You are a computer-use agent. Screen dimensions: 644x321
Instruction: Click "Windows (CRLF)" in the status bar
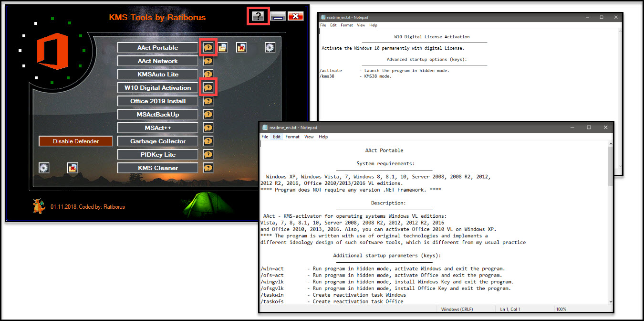[x=457, y=309]
